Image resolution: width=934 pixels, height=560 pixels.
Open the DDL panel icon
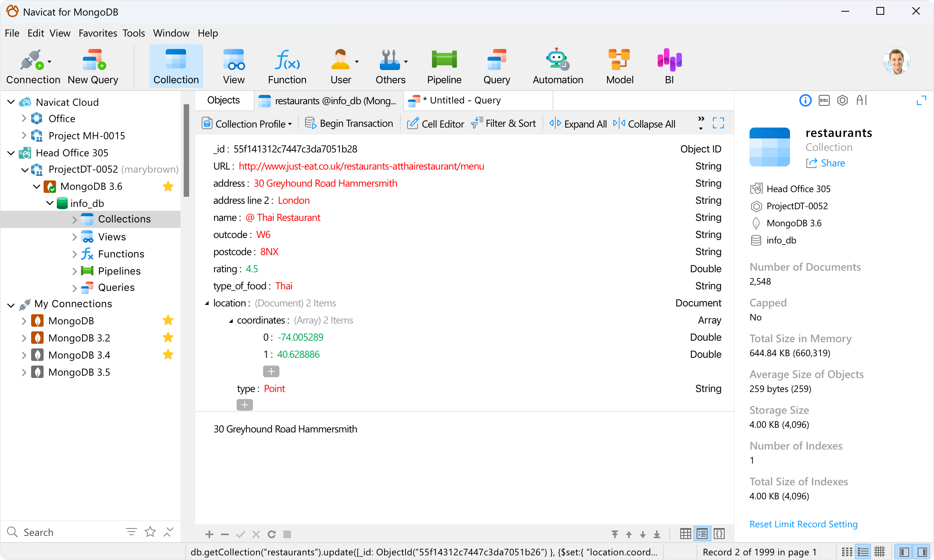click(x=824, y=101)
